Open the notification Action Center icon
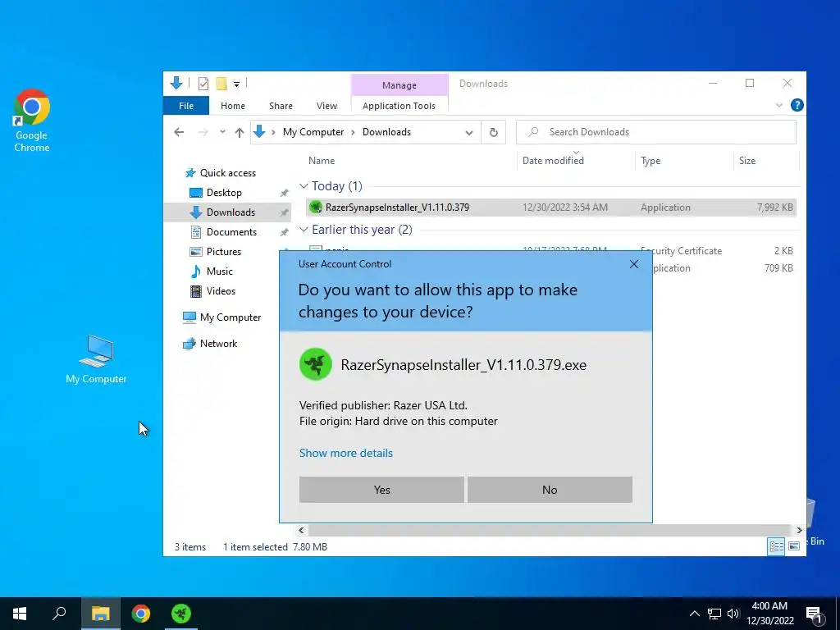840x630 pixels. (x=814, y=614)
